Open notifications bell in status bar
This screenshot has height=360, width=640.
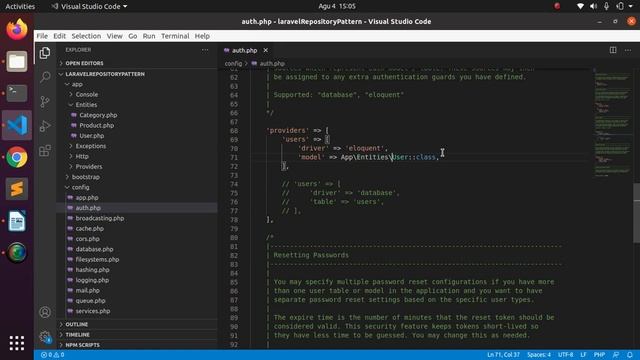pos(630,355)
